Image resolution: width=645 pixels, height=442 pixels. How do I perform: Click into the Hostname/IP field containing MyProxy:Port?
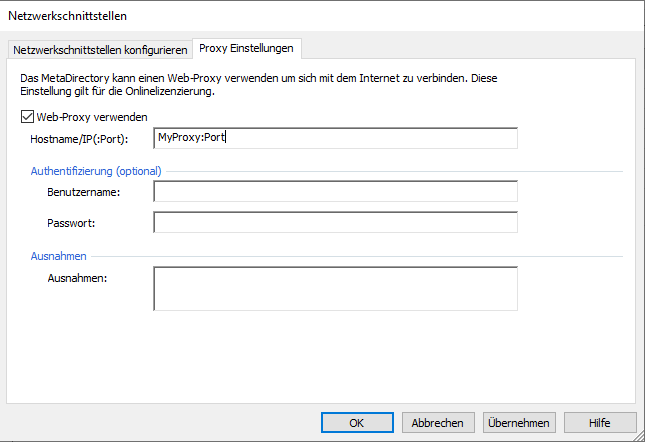[335, 138]
